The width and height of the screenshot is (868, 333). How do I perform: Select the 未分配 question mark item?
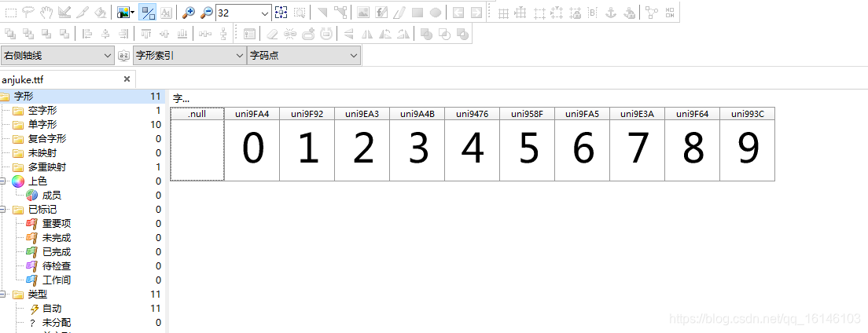pyautogui.click(x=57, y=323)
